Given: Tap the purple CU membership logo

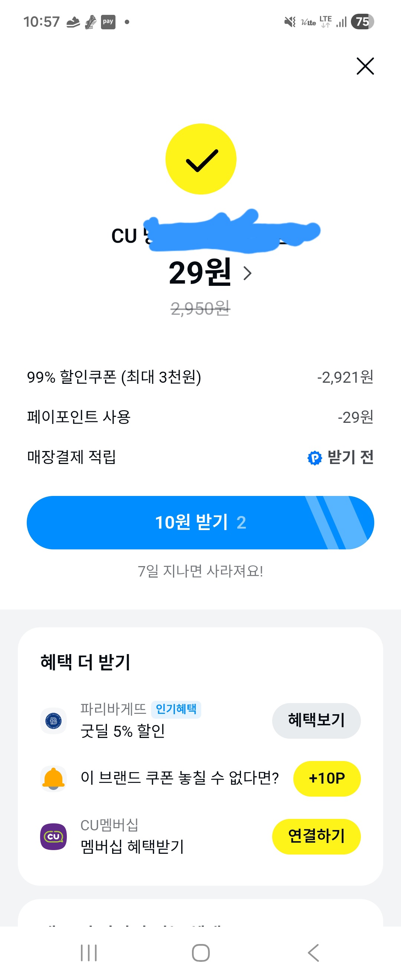Looking at the screenshot, I should pyautogui.click(x=53, y=836).
